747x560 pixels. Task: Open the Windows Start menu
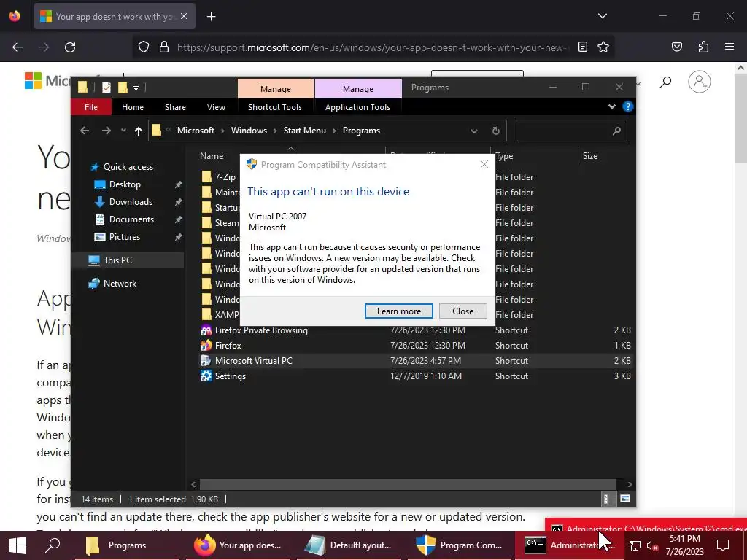[x=18, y=545]
